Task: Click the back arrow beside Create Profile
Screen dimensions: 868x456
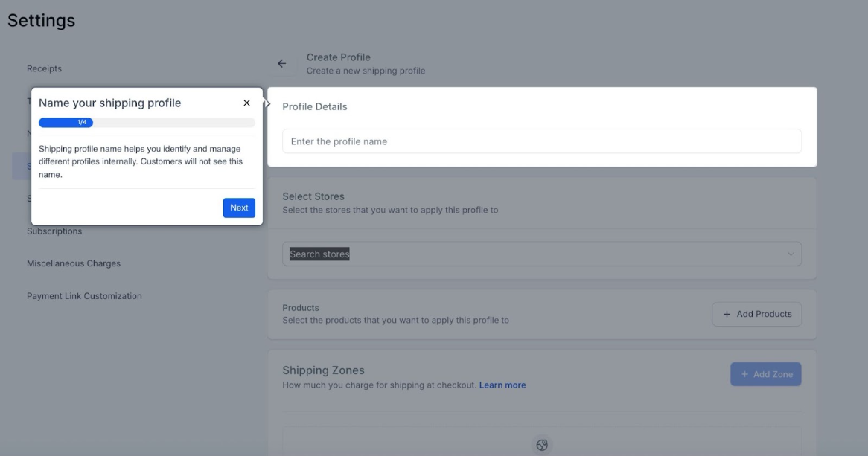Action: point(281,64)
